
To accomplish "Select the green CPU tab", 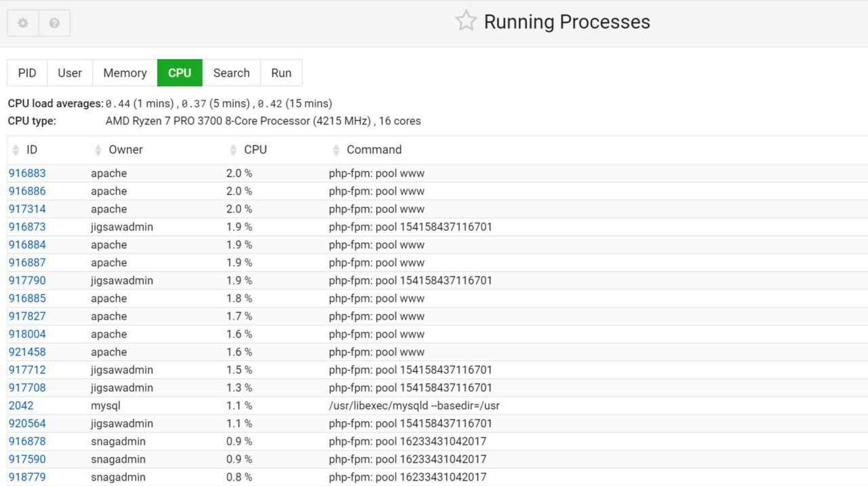I will click(180, 73).
